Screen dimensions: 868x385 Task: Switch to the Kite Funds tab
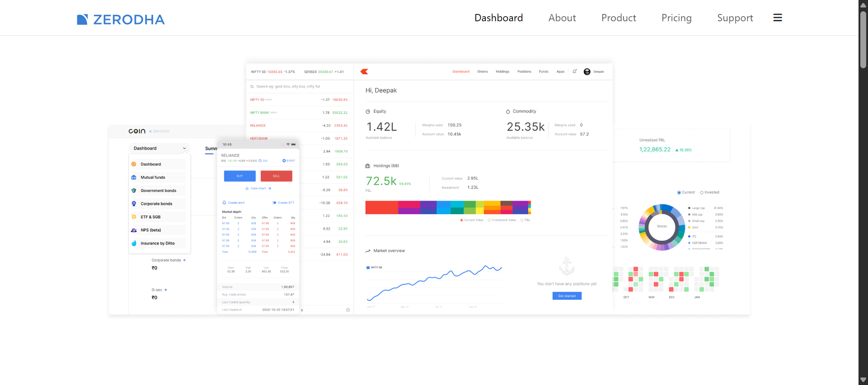(544, 71)
